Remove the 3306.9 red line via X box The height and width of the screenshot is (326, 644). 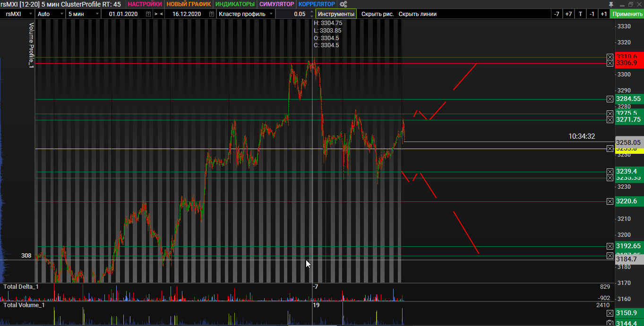610,63
